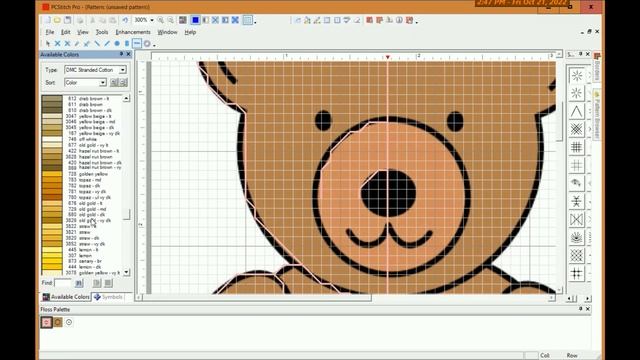Choose the diamond lattice specialty stitch
This screenshot has height=360, width=640.
[576, 256]
